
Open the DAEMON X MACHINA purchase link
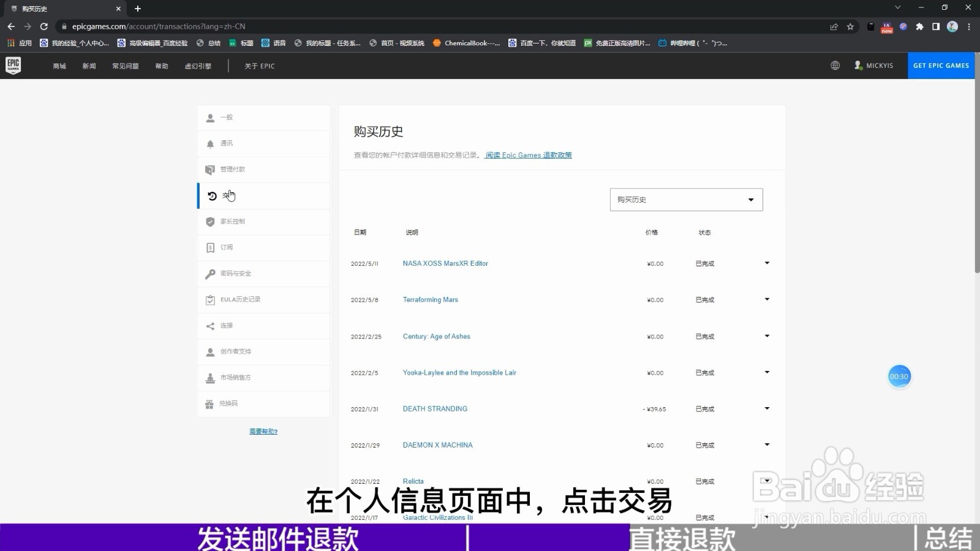(x=437, y=445)
